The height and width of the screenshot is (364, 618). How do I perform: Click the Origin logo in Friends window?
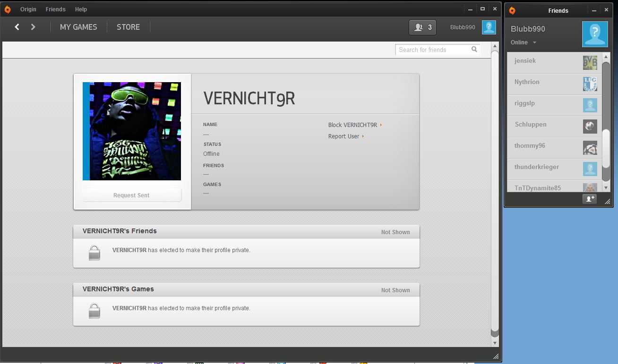[x=512, y=10]
